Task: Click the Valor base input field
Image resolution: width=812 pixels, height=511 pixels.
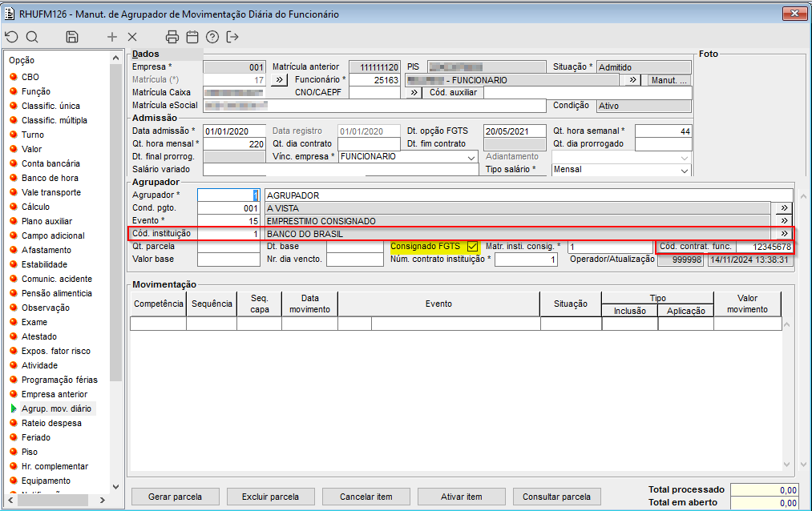Action: point(228,260)
